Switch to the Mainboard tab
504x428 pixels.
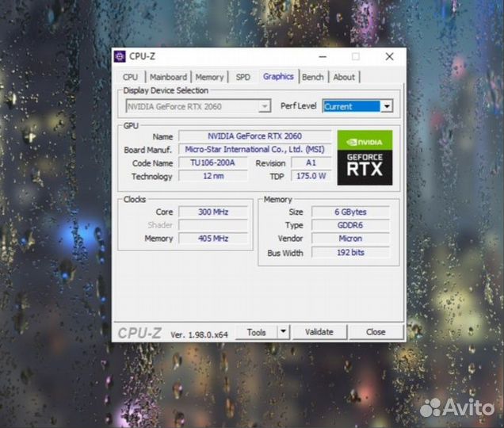point(168,77)
